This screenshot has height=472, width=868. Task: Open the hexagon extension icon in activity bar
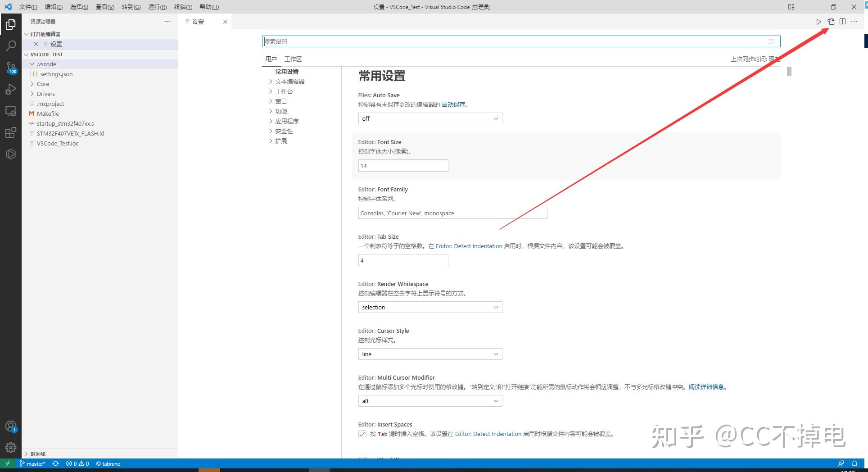[11, 154]
